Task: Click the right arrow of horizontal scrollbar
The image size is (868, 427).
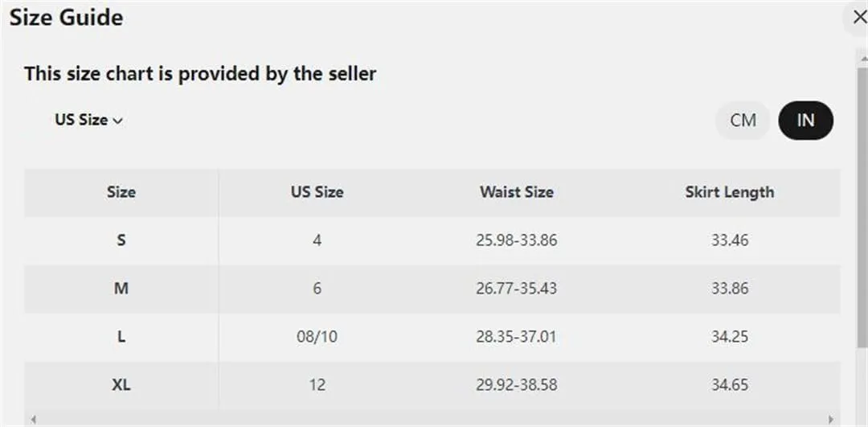Action: 831,419
